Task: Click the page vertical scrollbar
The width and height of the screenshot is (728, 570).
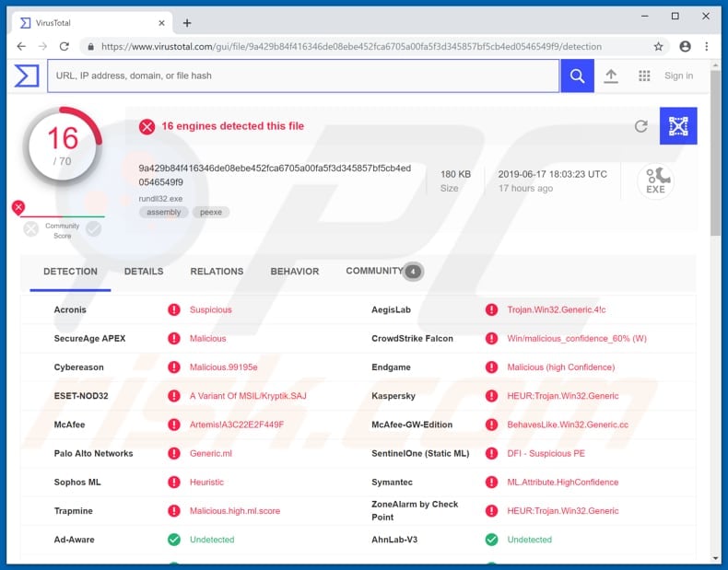Action: pyautogui.click(x=715, y=153)
